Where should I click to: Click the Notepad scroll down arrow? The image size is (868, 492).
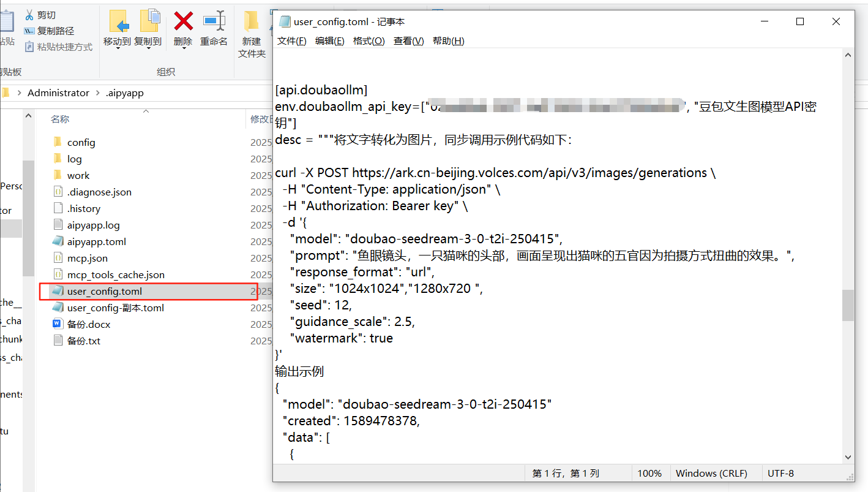tap(848, 457)
